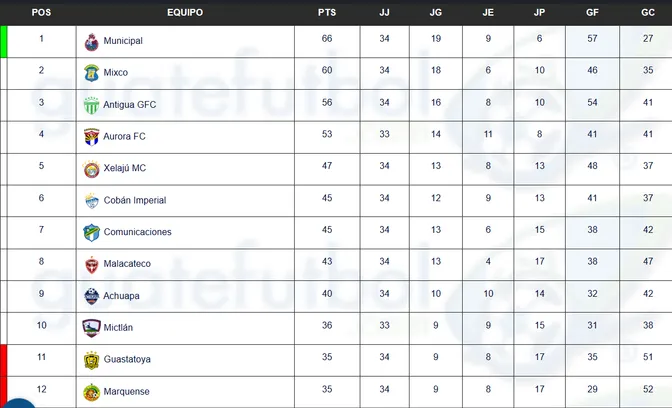672x408 pixels.
Task: Open the Comunicaciones team name link
Action: click(137, 232)
